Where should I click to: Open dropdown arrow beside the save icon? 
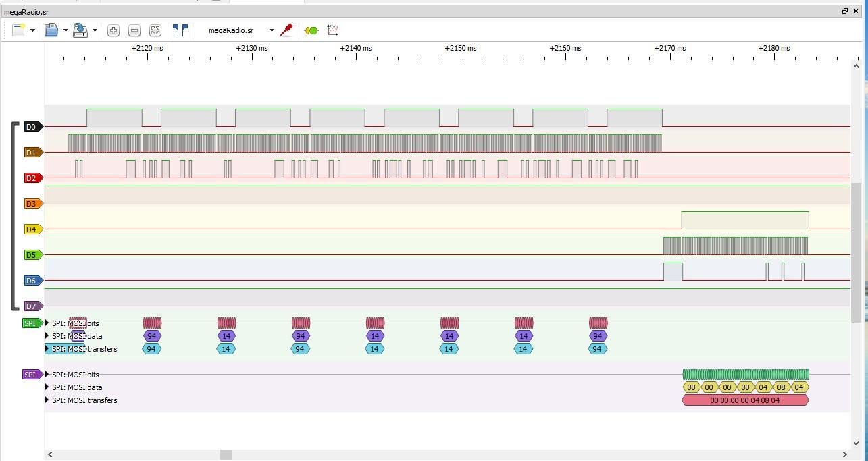[95, 30]
